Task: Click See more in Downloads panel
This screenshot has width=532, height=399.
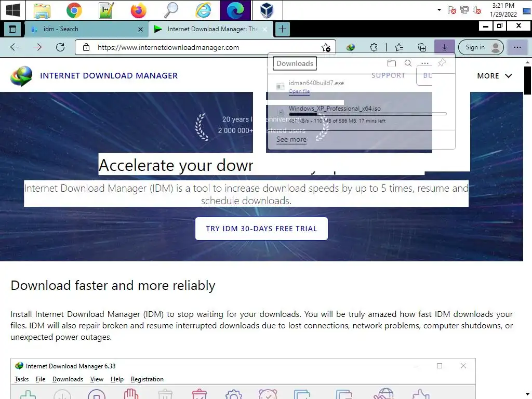Action: tap(291, 139)
